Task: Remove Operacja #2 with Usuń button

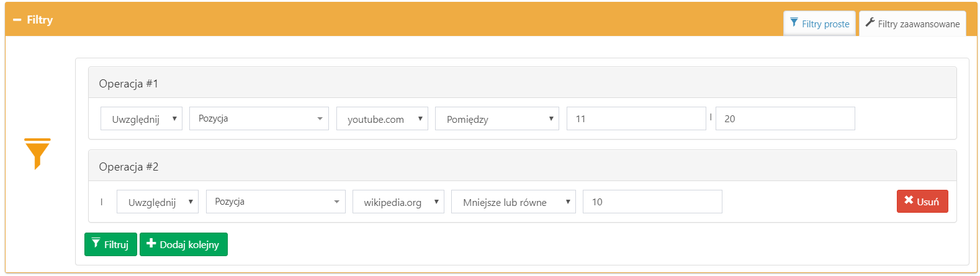Action: coord(922,201)
